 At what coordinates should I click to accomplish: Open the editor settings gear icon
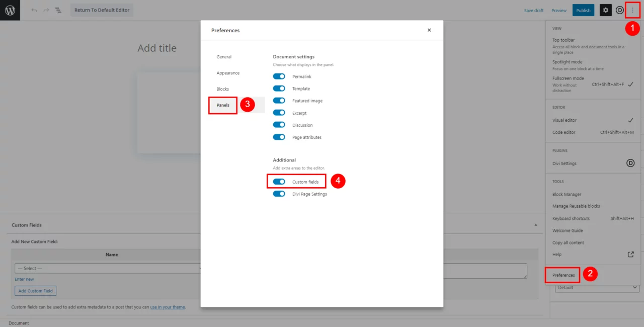[605, 10]
